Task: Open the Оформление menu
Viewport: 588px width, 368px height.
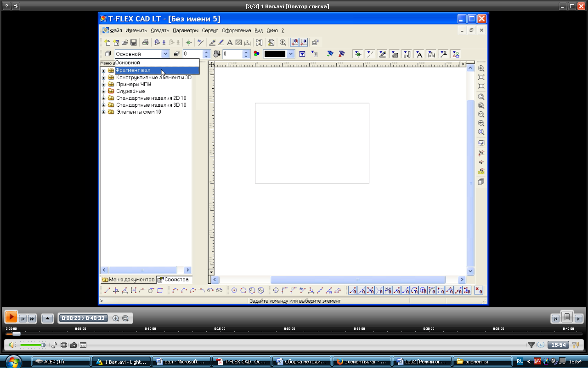Action: click(x=236, y=30)
